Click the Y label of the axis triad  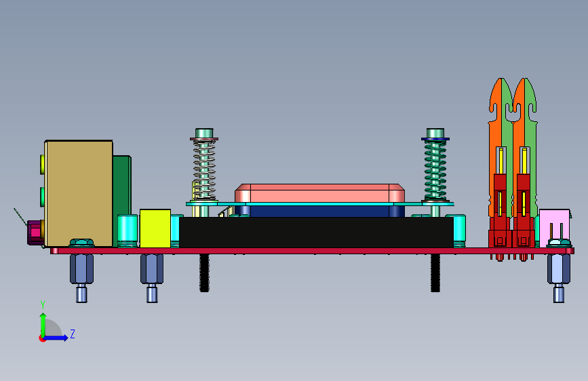tap(43, 305)
